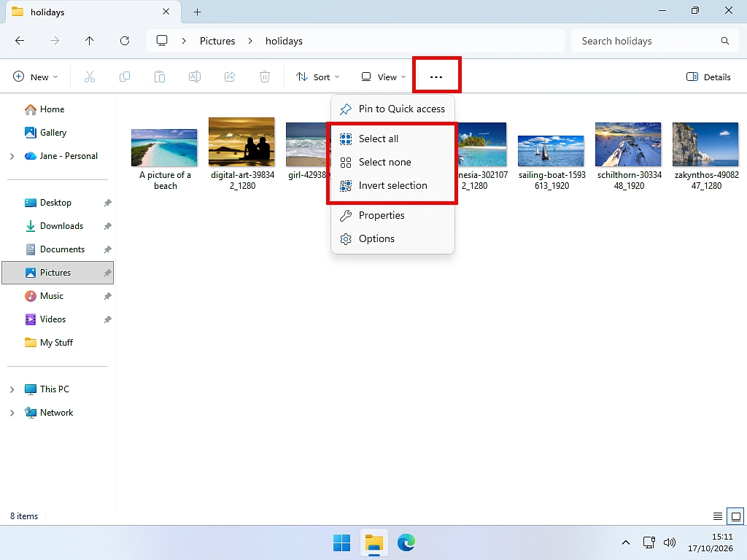The width and height of the screenshot is (747, 560).
Task: Unpin Documents using its pin icon
Action: (x=108, y=249)
